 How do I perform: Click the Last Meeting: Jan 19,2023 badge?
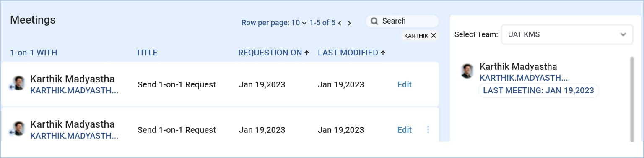(x=538, y=90)
